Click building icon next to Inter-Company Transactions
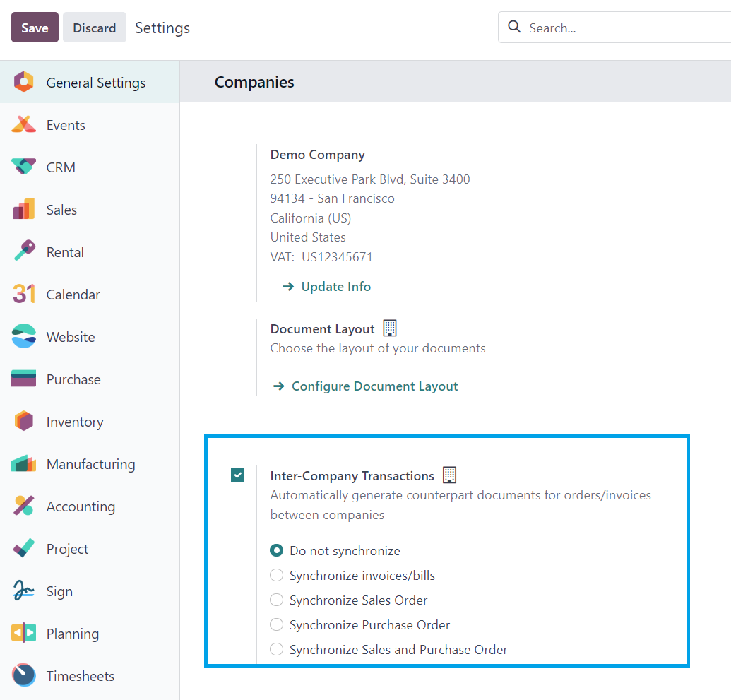731x700 pixels. tap(449, 475)
